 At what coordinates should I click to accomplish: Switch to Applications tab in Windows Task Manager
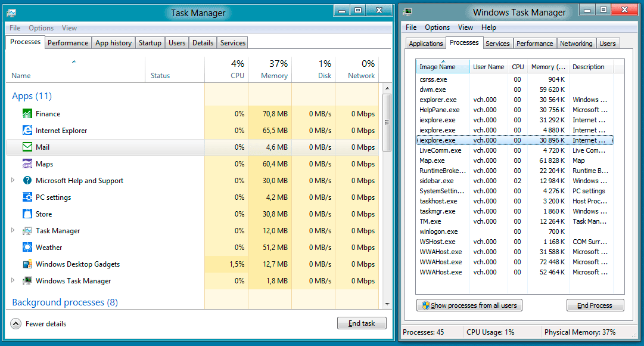[426, 44]
